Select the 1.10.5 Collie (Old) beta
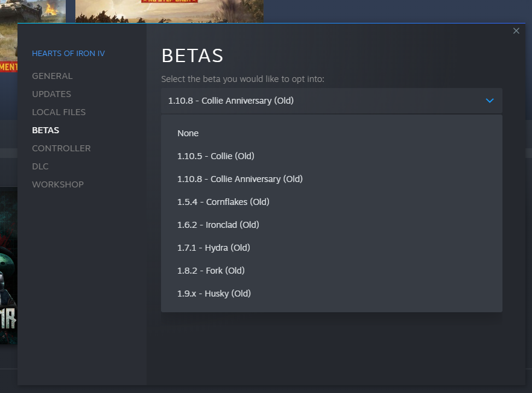Screen dimensions: 532x393 pyautogui.click(x=215, y=156)
